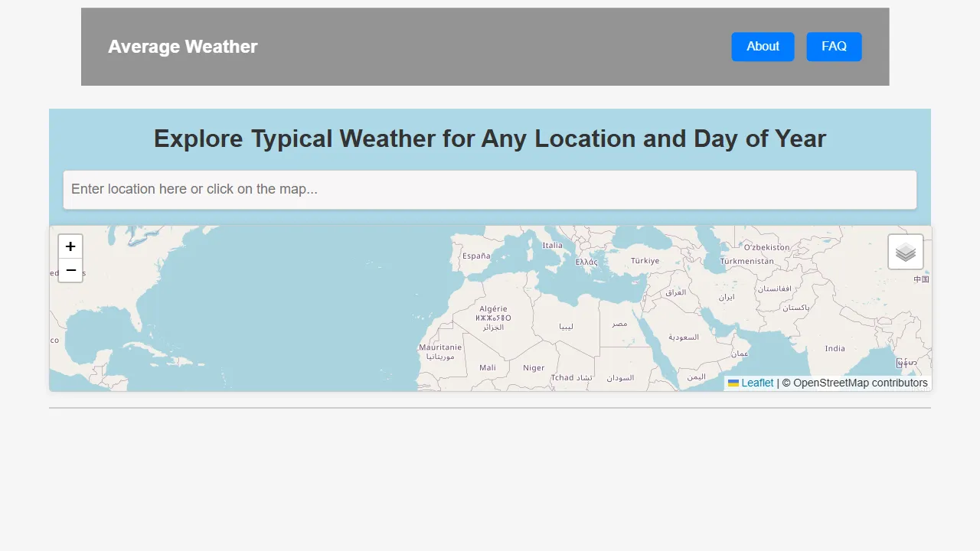Screen dimensions: 980x551
Task: Click the location search input field
Action: (x=490, y=189)
